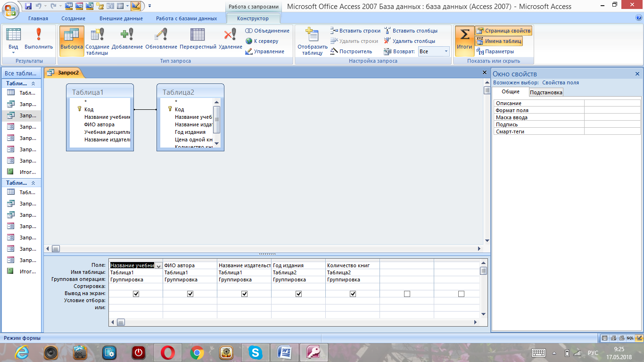The image size is (644, 362).
Task: Close the Окно свойств pane
Action: click(x=637, y=74)
